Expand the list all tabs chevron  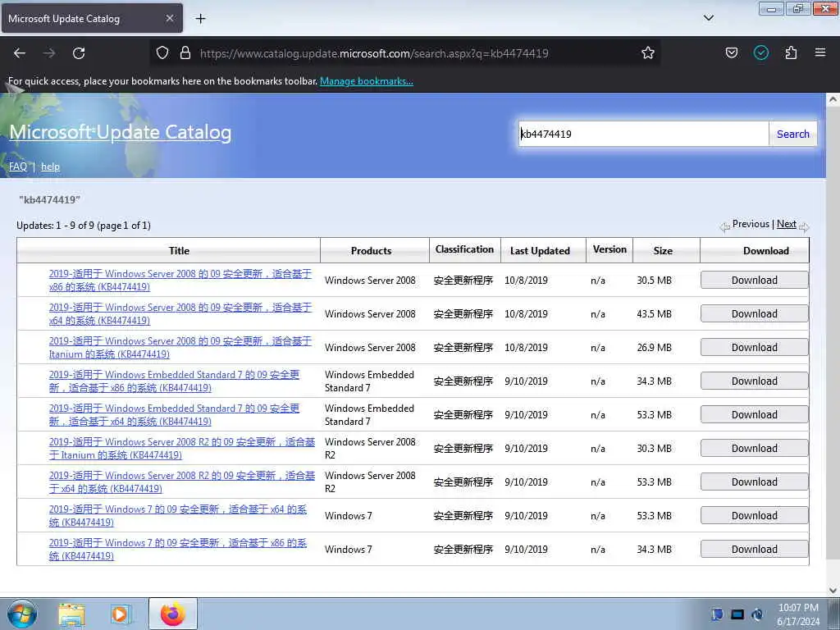(708, 18)
